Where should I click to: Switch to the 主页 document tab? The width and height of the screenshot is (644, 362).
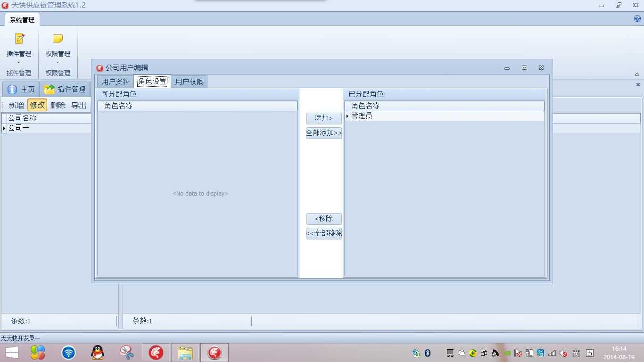coord(21,89)
